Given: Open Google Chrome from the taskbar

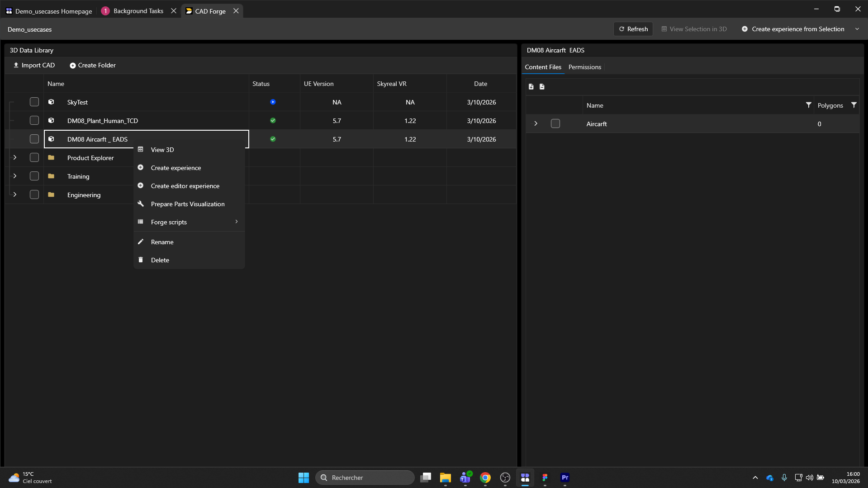Looking at the screenshot, I should pos(485,478).
